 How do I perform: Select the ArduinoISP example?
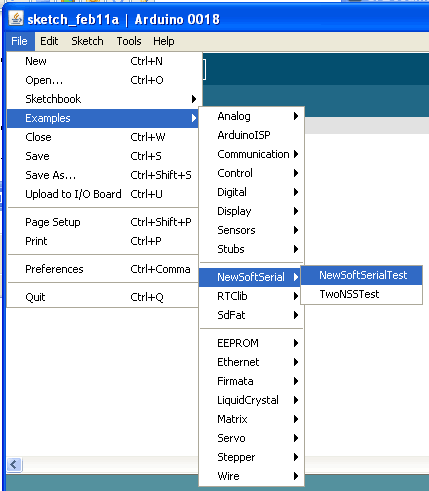pyautogui.click(x=252, y=135)
